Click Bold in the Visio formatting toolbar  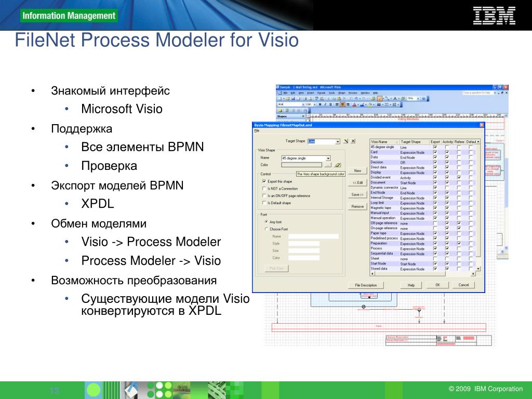coord(320,104)
